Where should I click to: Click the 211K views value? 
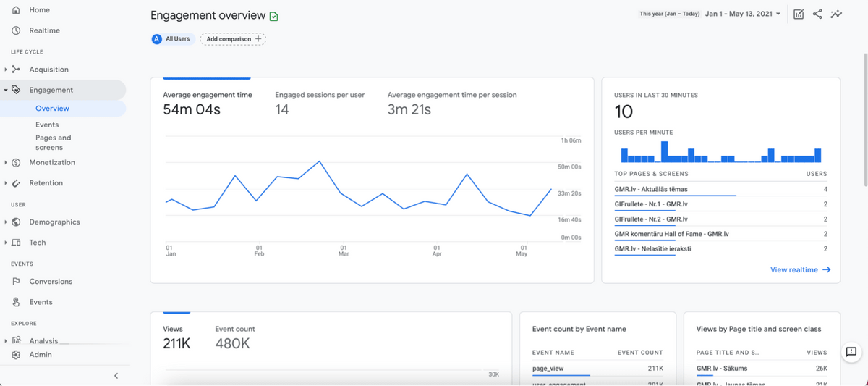click(x=176, y=344)
